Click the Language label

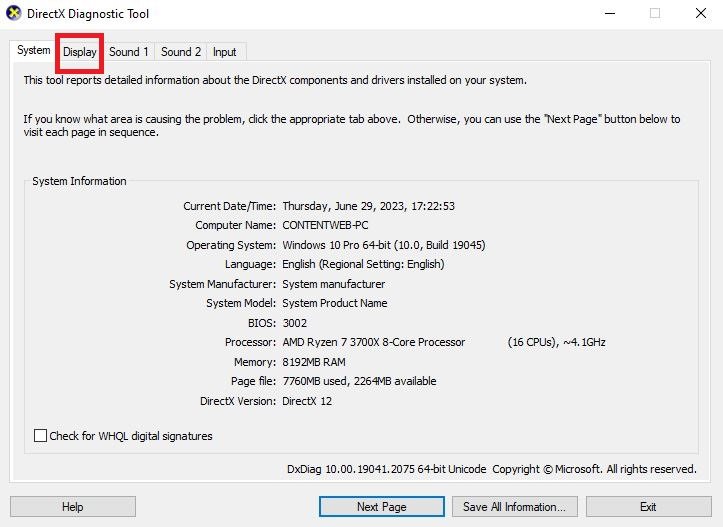(250, 264)
